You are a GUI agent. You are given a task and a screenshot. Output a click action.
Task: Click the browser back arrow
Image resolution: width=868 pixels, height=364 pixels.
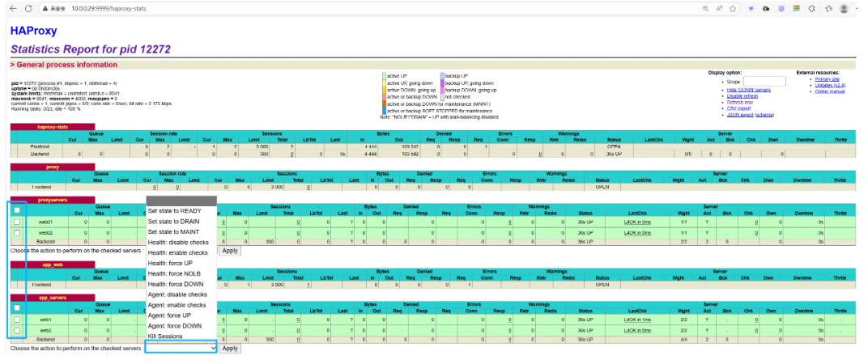click(11, 8)
